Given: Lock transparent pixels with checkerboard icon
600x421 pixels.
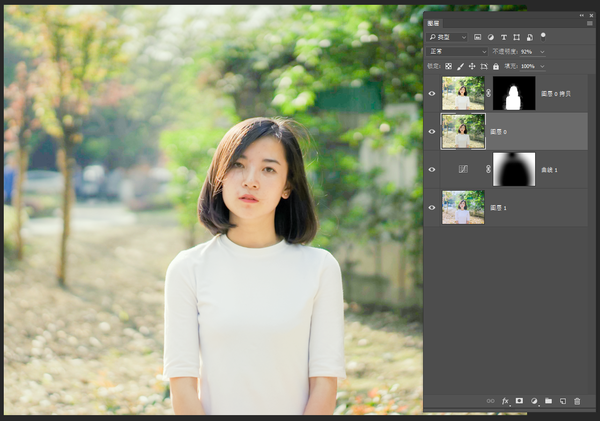Looking at the screenshot, I should click(x=448, y=66).
